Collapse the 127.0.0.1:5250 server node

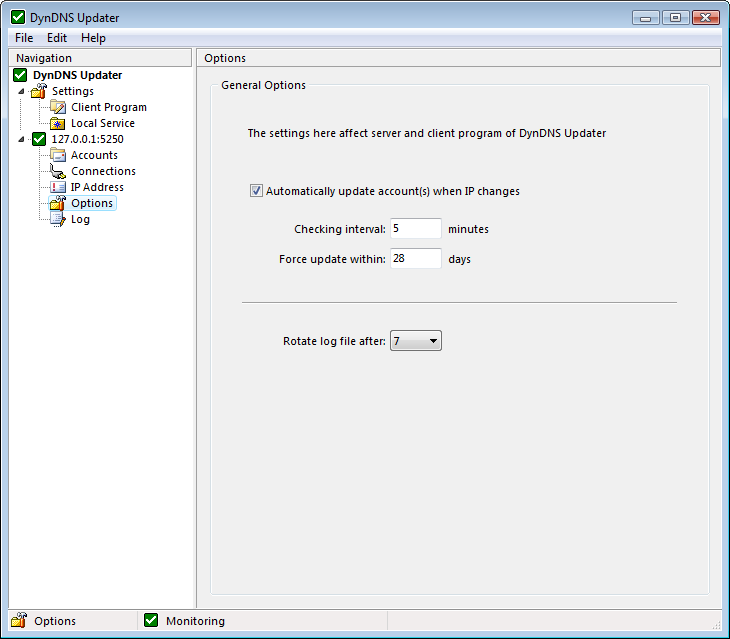click(22, 139)
